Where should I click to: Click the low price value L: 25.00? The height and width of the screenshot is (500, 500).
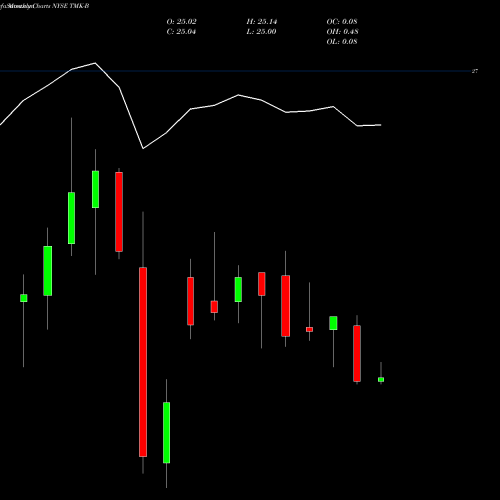(261, 32)
